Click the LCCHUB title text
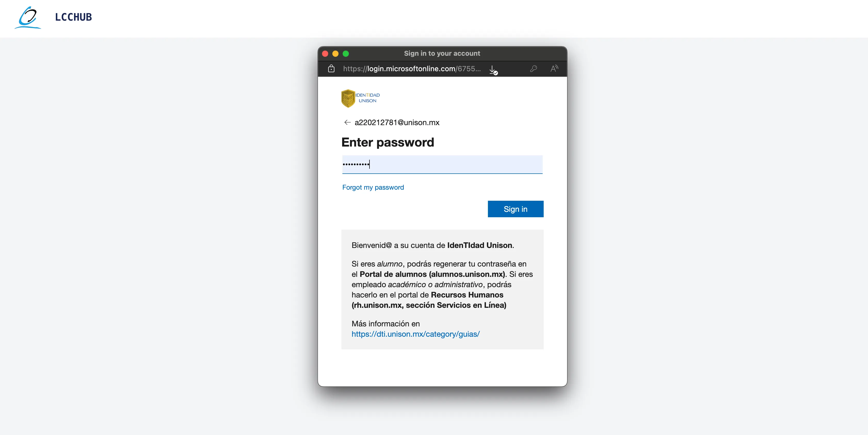The width and height of the screenshot is (868, 435). click(x=74, y=17)
